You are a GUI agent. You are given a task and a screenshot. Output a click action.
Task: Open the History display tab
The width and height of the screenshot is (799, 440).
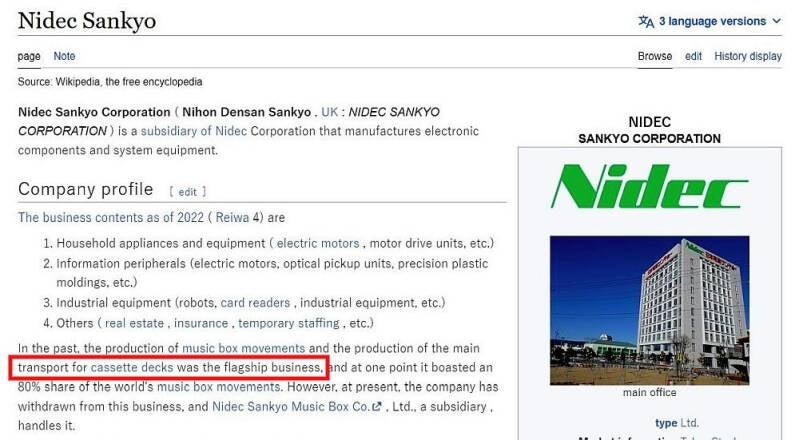748,56
